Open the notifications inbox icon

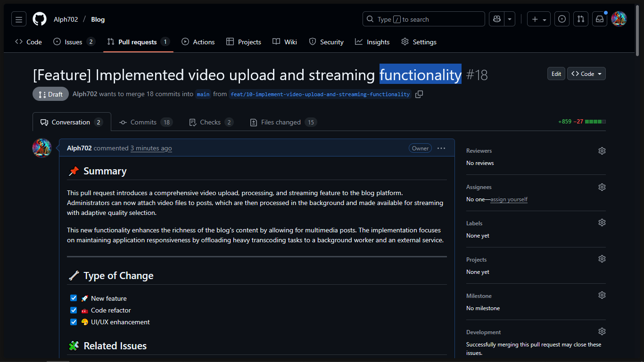tap(600, 19)
